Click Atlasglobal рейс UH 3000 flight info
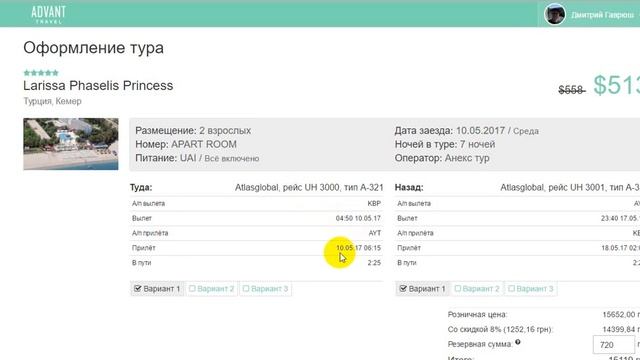This screenshot has height=360, width=640. click(x=309, y=187)
